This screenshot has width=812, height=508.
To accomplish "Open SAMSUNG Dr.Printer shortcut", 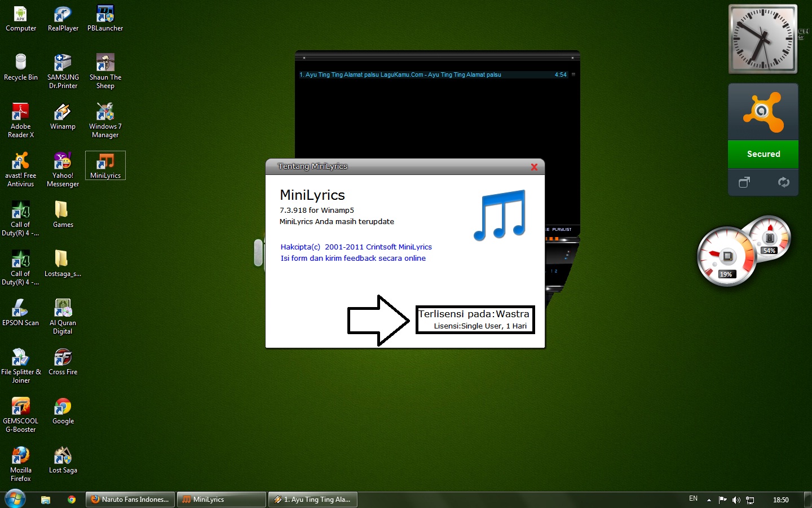I will click(x=63, y=72).
